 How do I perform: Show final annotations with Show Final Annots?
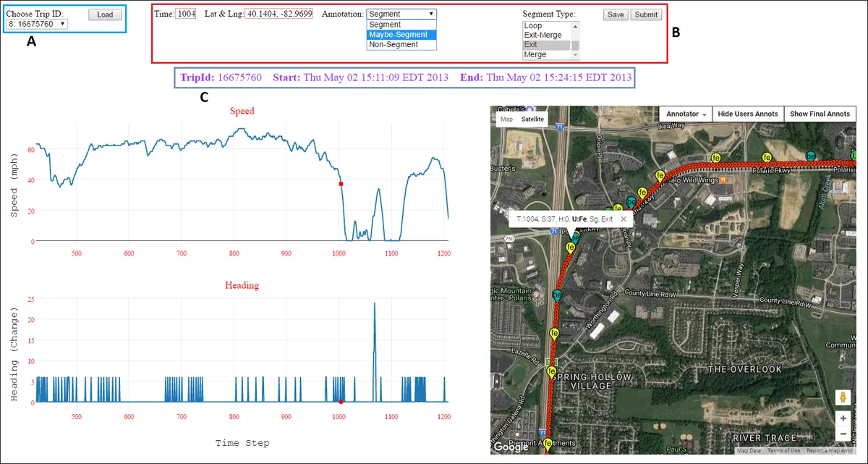pos(820,114)
